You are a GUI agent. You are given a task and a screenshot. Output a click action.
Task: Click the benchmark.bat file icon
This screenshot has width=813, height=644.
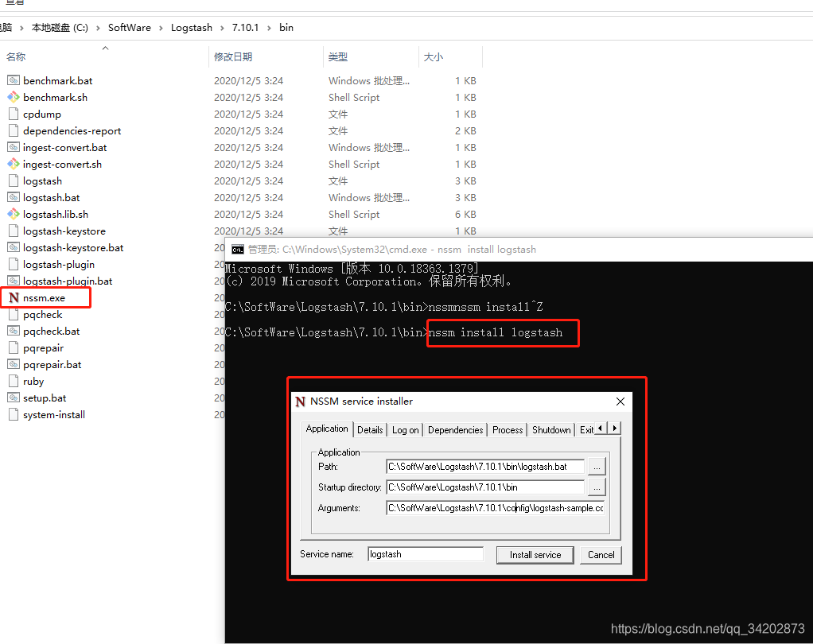14,80
